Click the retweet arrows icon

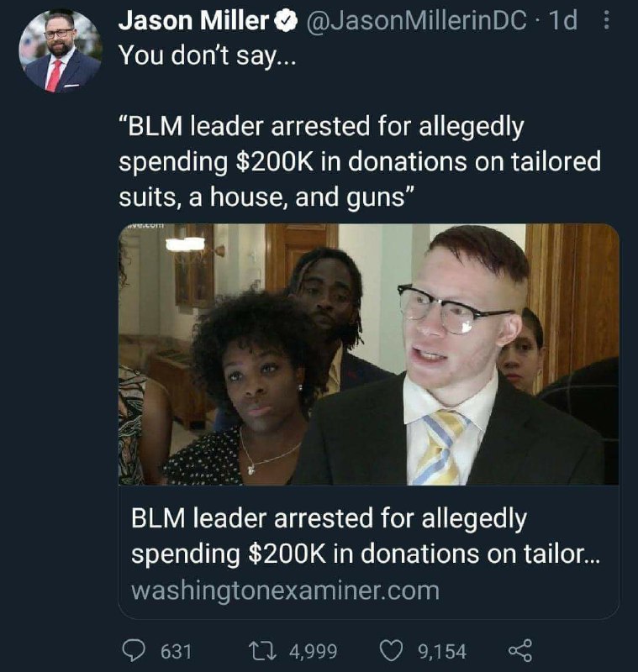(262, 650)
